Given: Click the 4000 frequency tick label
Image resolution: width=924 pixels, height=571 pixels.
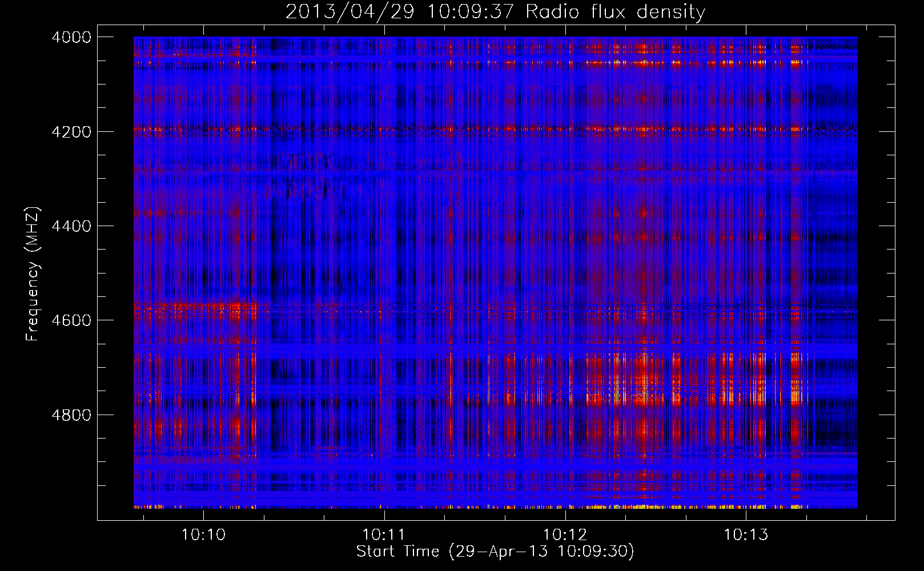Looking at the screenshot, I should [71, 37].
